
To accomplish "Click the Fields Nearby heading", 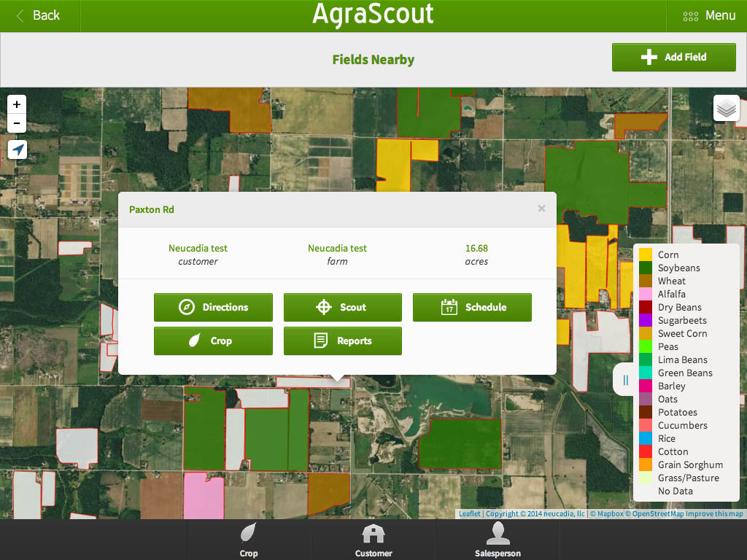I will 373,60.
